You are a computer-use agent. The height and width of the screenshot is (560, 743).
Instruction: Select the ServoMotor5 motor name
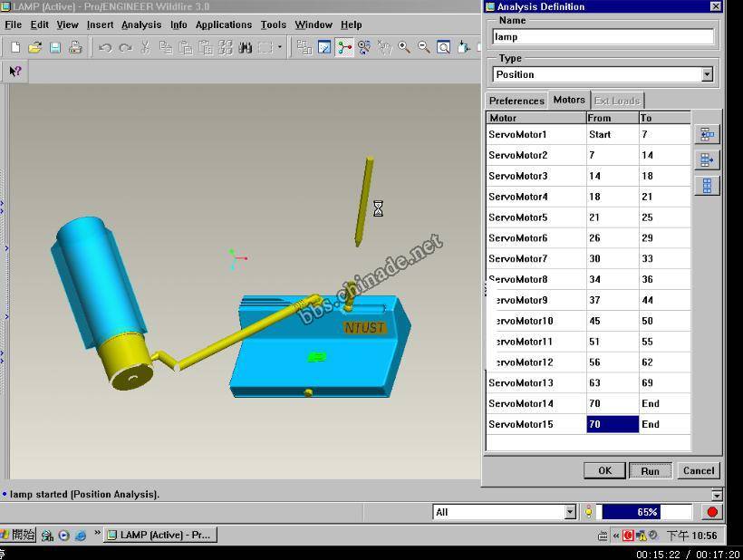(x=518, y=217)
